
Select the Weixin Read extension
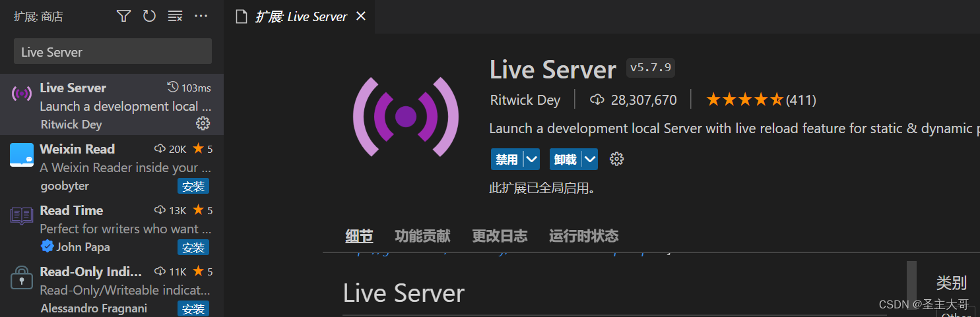pos(112,165)
